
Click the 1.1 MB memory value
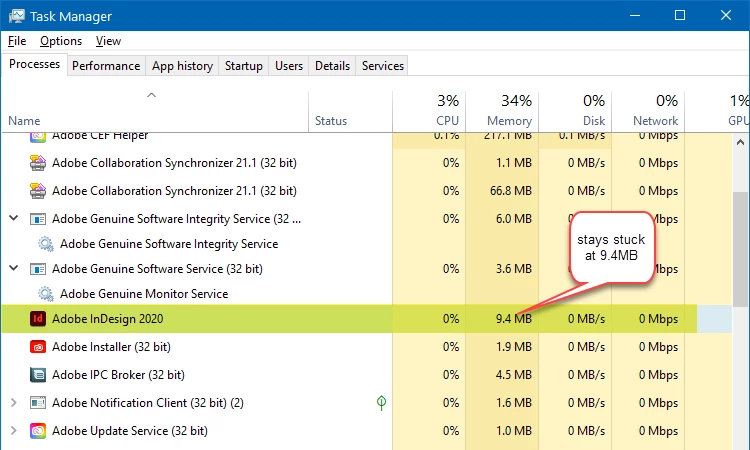(514, 163)
